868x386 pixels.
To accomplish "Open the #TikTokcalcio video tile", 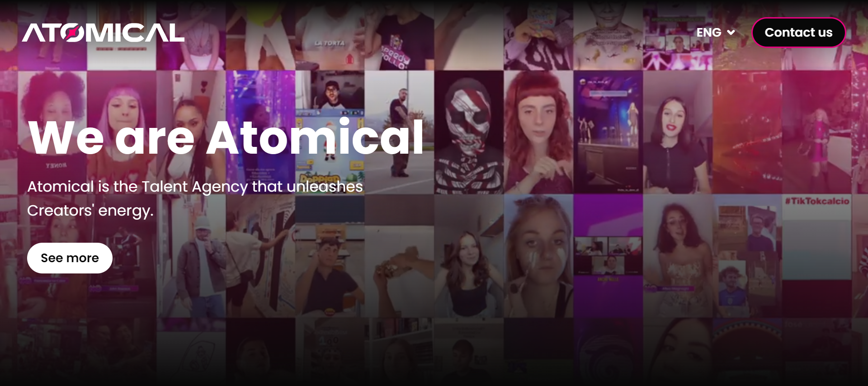I will pyautogui.click(x=816, y=256).
